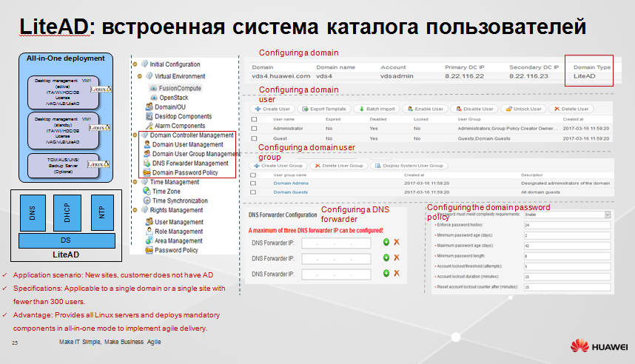Open Domain Password Policy menu item
The height and width of the screenshot is (364, 635).
[185, 172]
